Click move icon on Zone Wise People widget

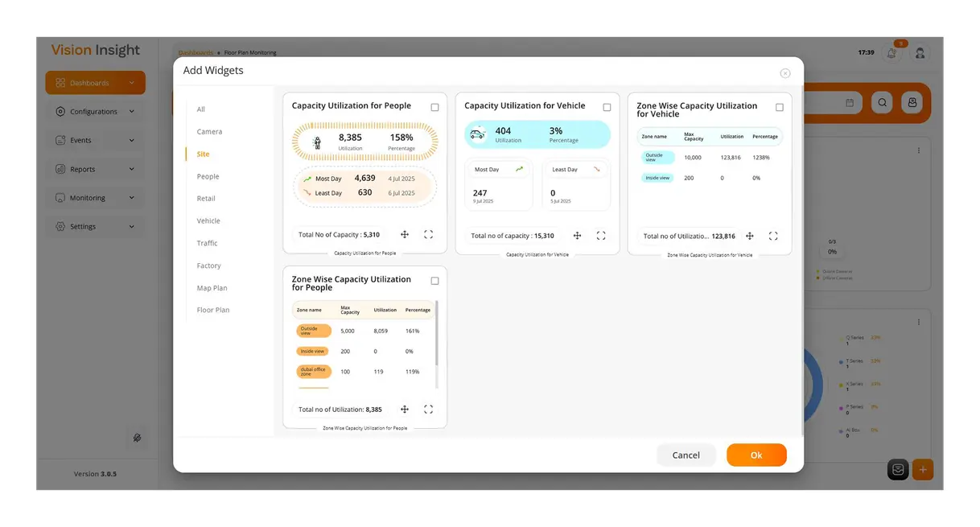(405, 410)
